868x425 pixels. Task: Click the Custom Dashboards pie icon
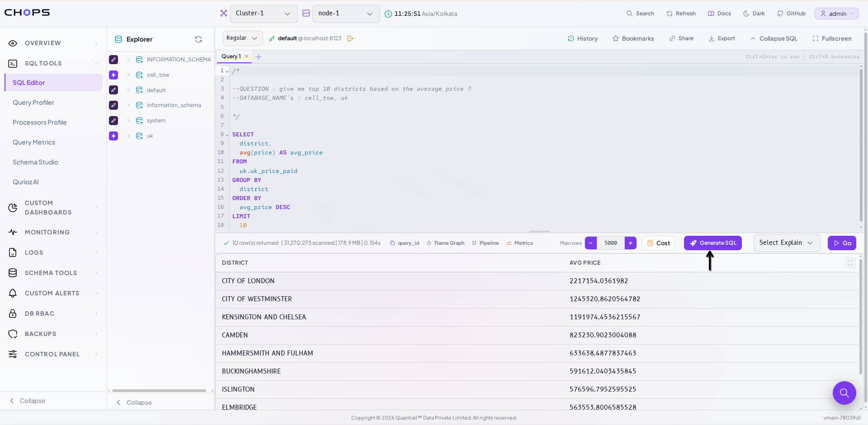[13, 208]
